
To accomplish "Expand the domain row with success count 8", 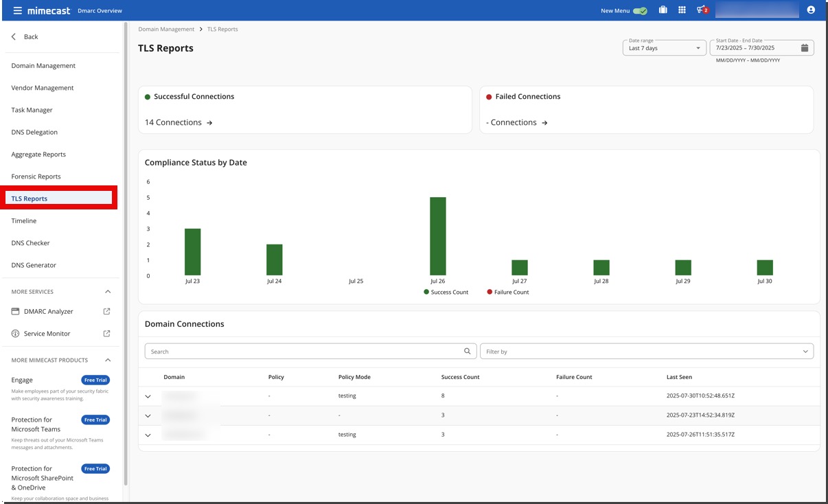I will (148, 396).
